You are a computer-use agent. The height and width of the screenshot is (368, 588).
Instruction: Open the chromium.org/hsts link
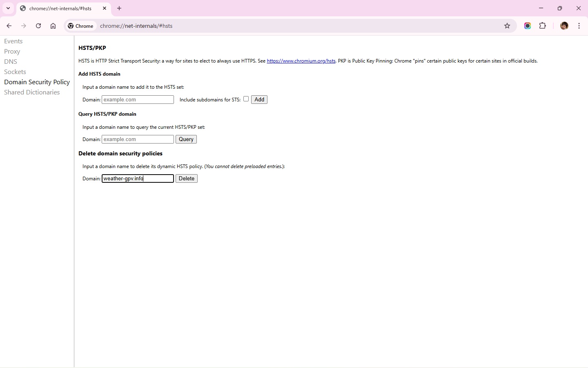[x=301, y=61]
